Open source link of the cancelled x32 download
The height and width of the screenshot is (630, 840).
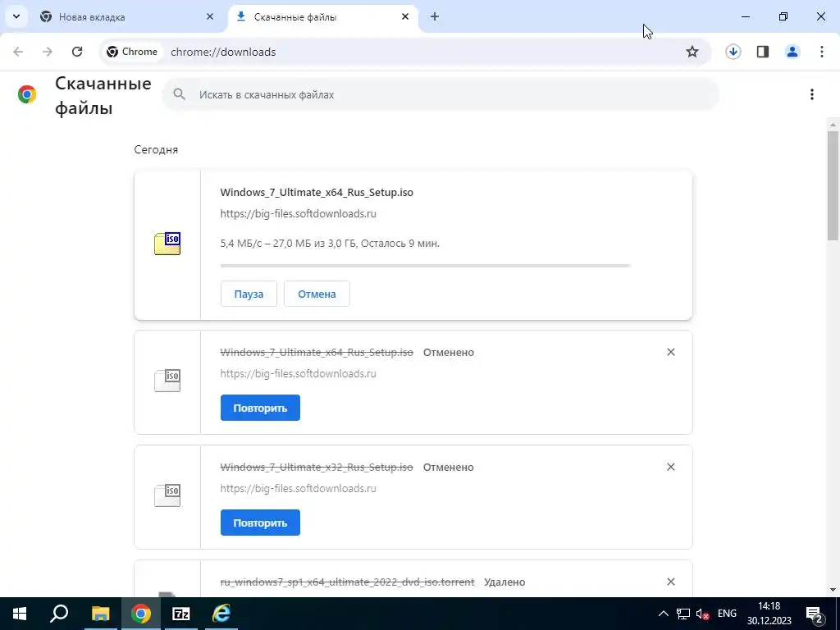coord(298,488)
